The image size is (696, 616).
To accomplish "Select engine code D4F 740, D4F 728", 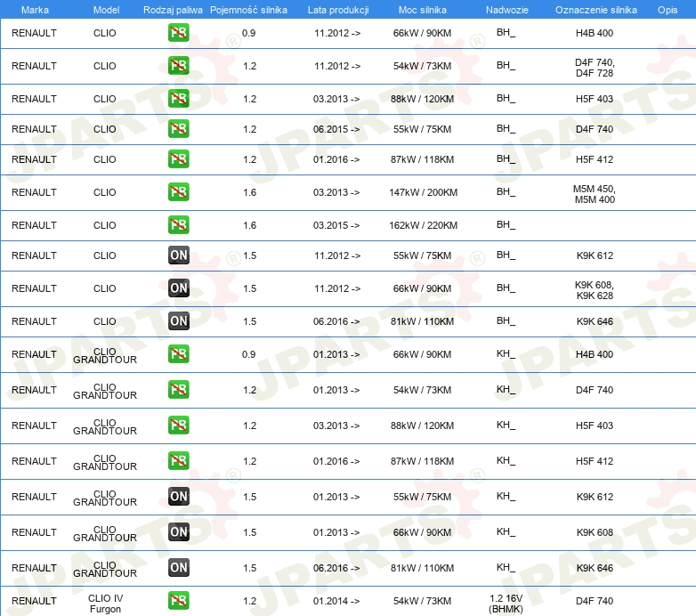I will tap(595, 68).
